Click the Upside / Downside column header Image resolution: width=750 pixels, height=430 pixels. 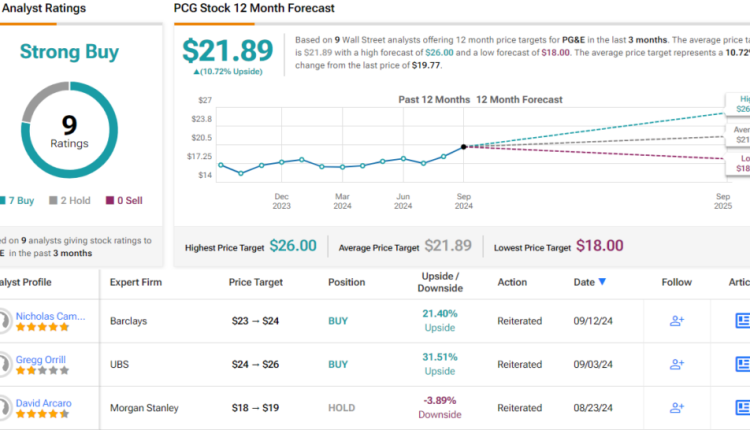coord(440,282)
